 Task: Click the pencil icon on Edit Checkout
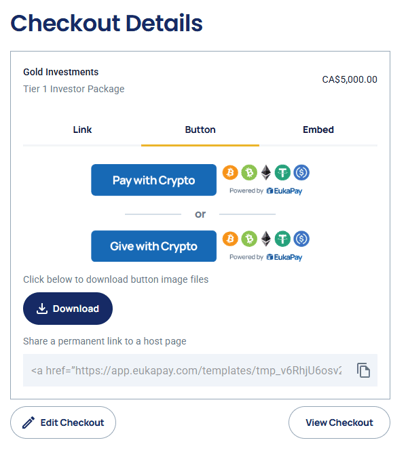pos(28,422)
